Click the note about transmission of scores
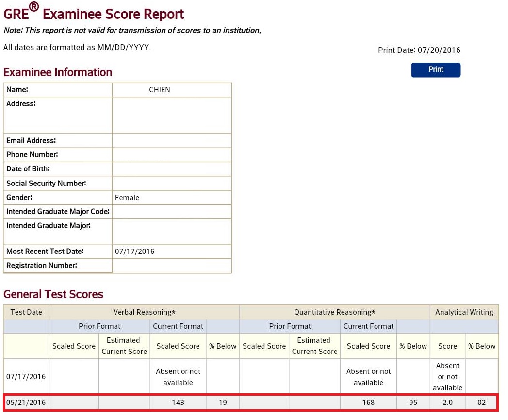The height and width of the screenshot is (420, 508). pos(132,31)
